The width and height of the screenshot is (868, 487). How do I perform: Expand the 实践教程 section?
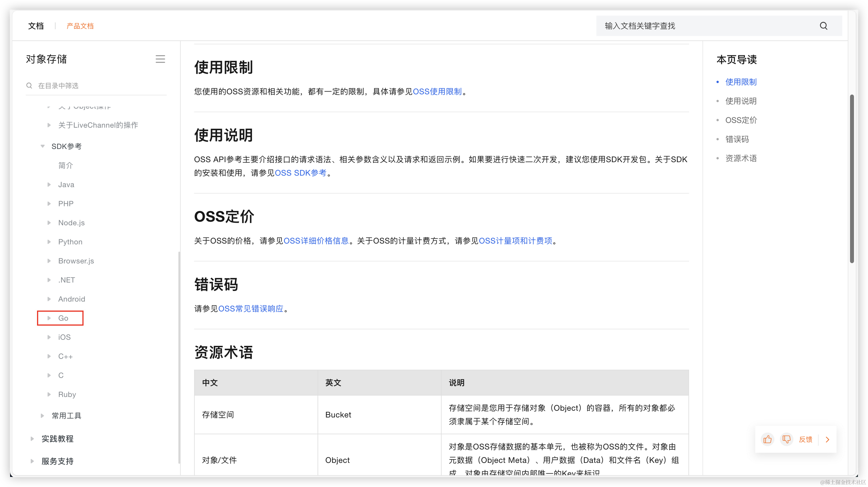pos(32,439)
